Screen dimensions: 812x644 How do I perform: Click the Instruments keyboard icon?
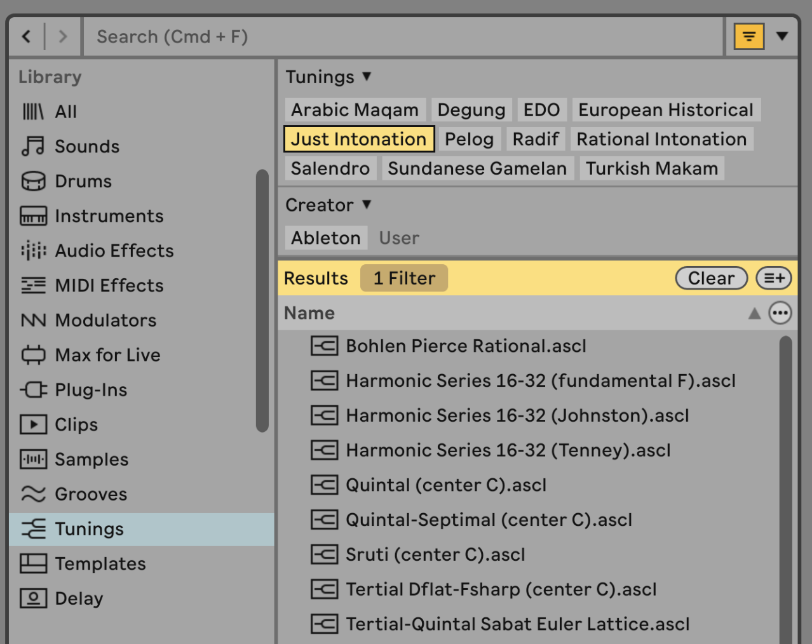point(33,216)
